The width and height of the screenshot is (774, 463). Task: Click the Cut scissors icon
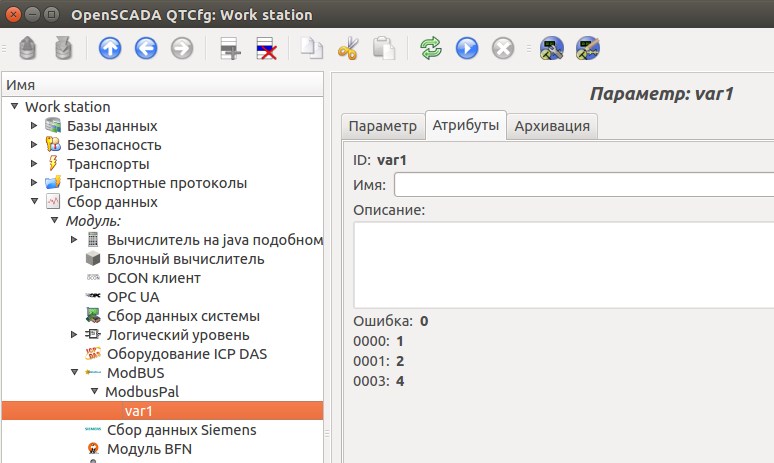pos(347,48)
